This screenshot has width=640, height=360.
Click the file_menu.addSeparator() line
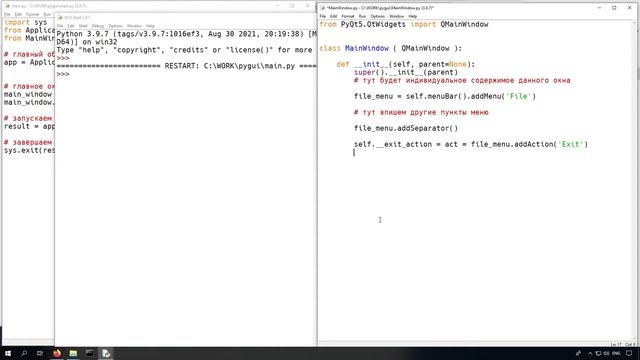coord(406,128)
